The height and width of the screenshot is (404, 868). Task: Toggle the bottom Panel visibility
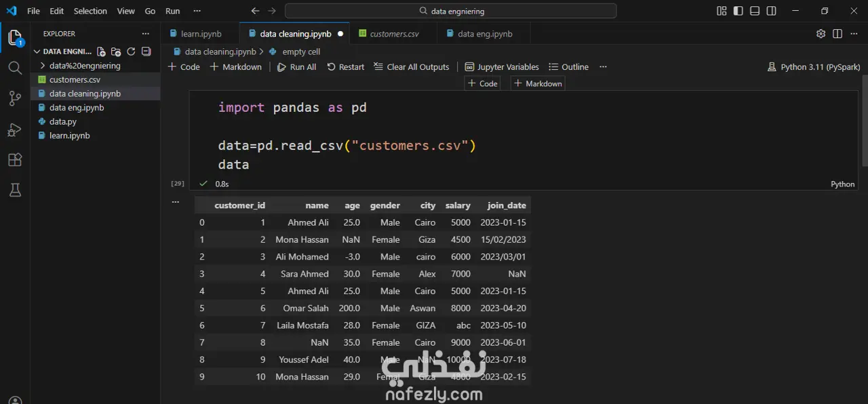[x=755, y=11]
